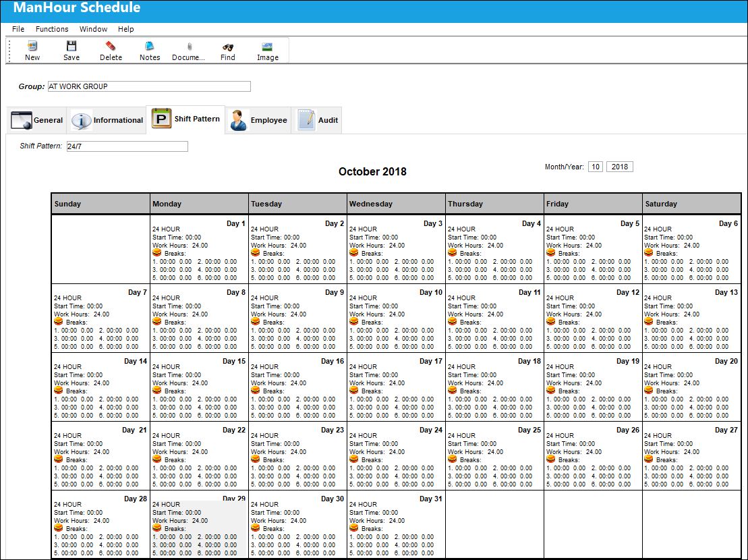Open the Documents paperclip icon
This screenshot has height=560, width=748.
click(189, 47)
